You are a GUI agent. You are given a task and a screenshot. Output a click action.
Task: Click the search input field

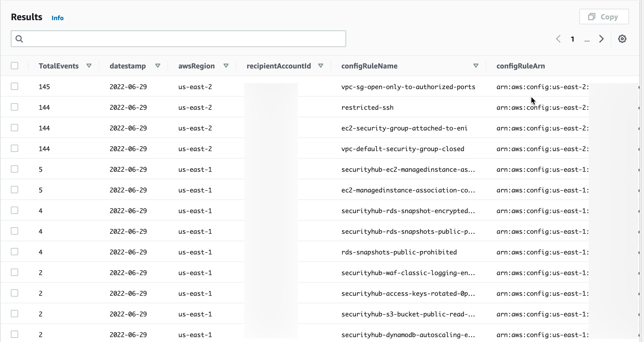178,39
